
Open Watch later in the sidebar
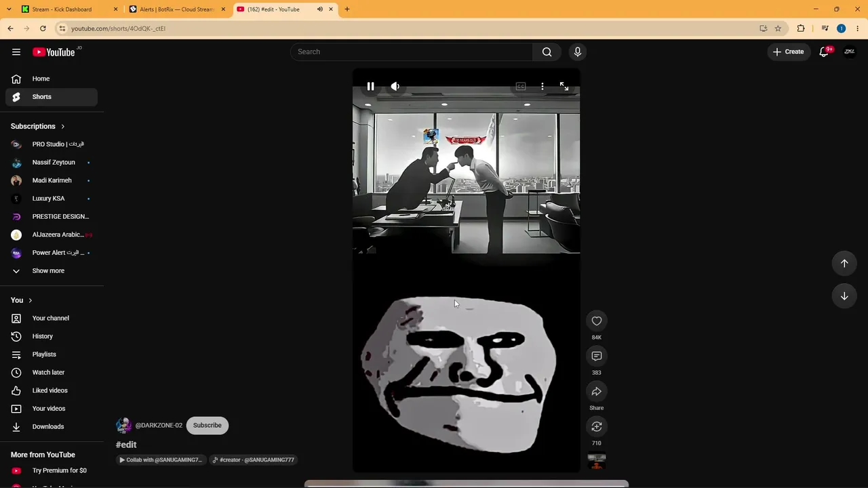tap(52, 373)
